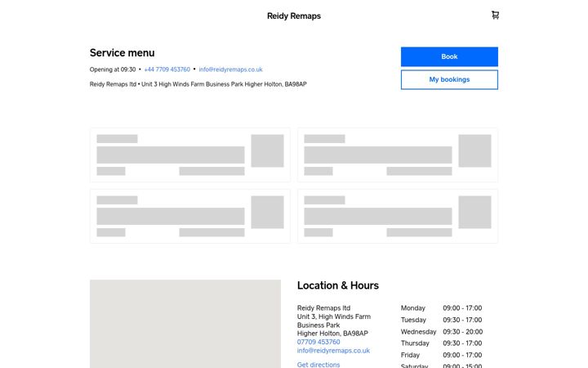Open the shopping cart icon
Image resolution: width=588 pixels, height=368 pixels.
495,15
